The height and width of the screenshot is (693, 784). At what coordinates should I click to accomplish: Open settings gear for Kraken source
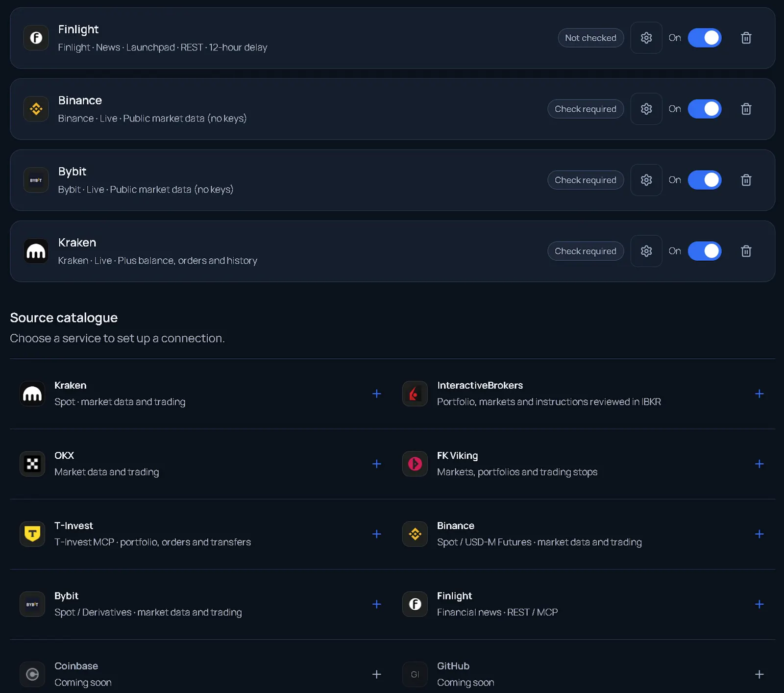[x=646, y=251]
